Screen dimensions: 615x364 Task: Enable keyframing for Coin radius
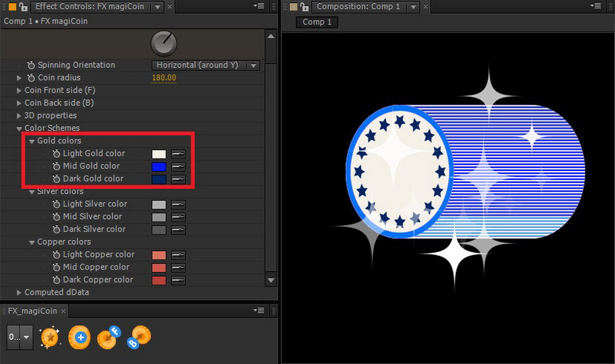pyautogui.click(x=32, y=77)
